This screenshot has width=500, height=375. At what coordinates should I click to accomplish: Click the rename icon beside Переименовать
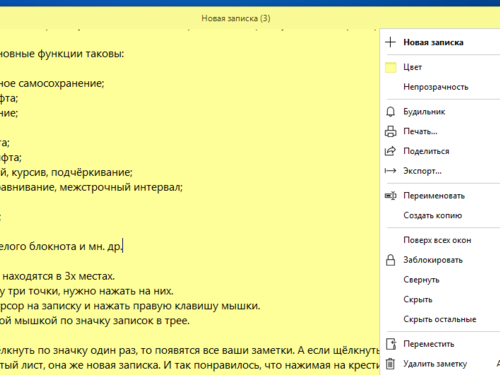pyautogui.click(x=390, y=196)
